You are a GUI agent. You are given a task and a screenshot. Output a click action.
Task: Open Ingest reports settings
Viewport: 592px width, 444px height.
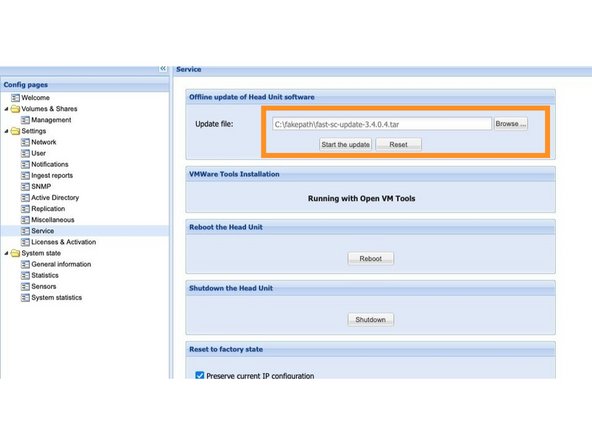click(52, 176)
